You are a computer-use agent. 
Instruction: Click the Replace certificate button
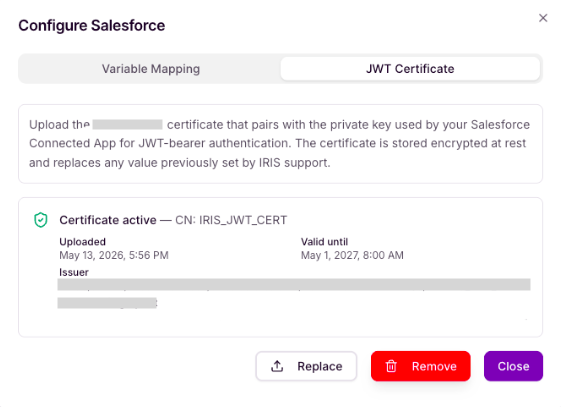pos(306,366)
